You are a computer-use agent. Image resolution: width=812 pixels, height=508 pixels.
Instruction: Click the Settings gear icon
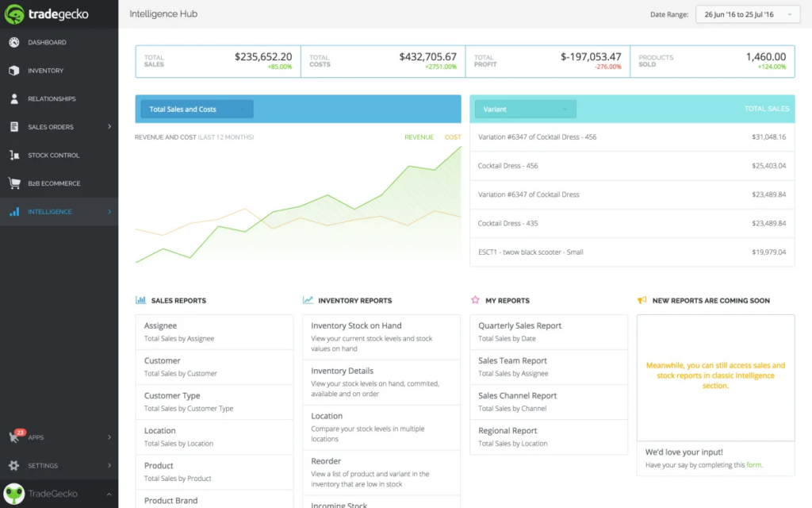[x=14, y=466]
